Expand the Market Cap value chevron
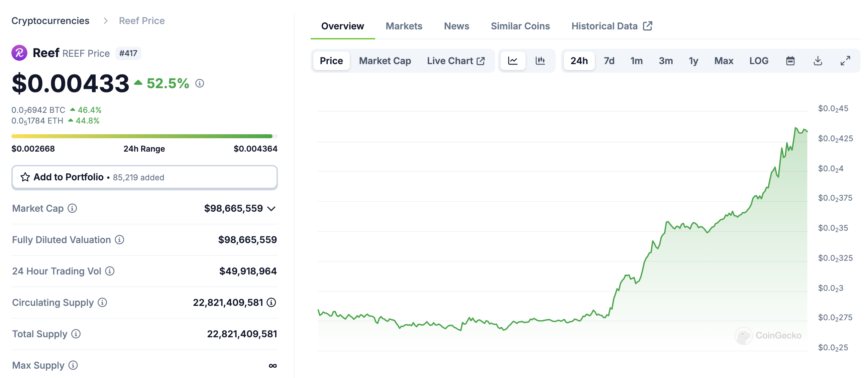 (x=271, y=209)
